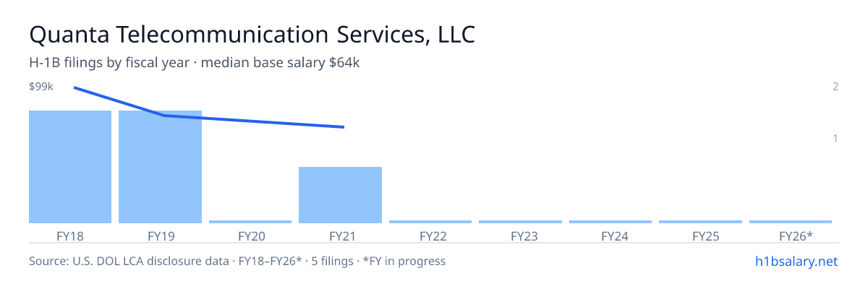Click the FY26* axis label
Image resolution: width=868 pixels, height=289 pixels.
click(796, 236)
